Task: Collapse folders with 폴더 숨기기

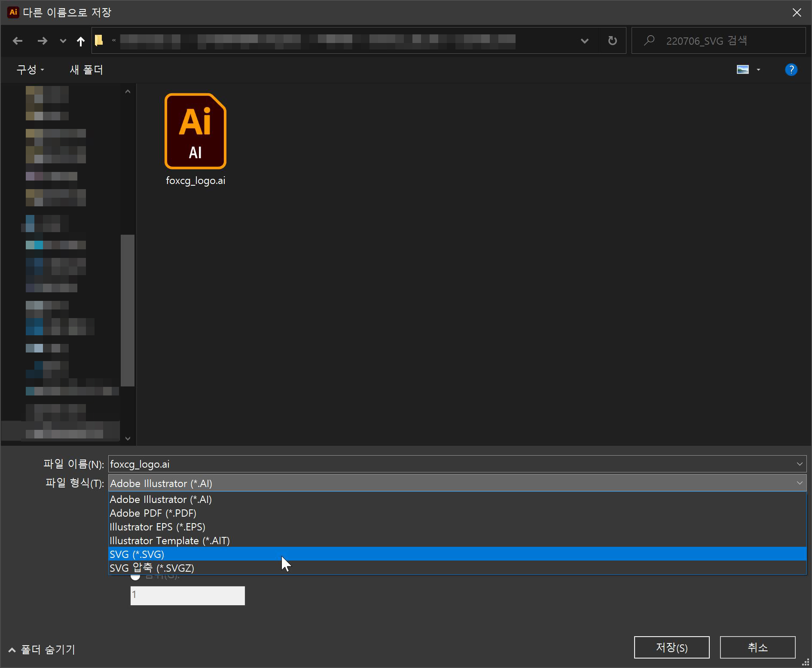Action: (42, 650)
